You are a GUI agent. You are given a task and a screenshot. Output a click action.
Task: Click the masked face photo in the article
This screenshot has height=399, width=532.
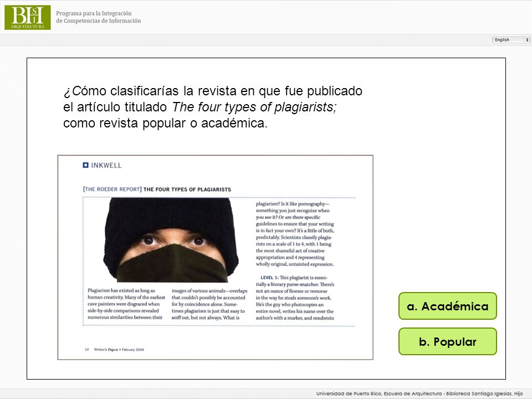[171, 240]
